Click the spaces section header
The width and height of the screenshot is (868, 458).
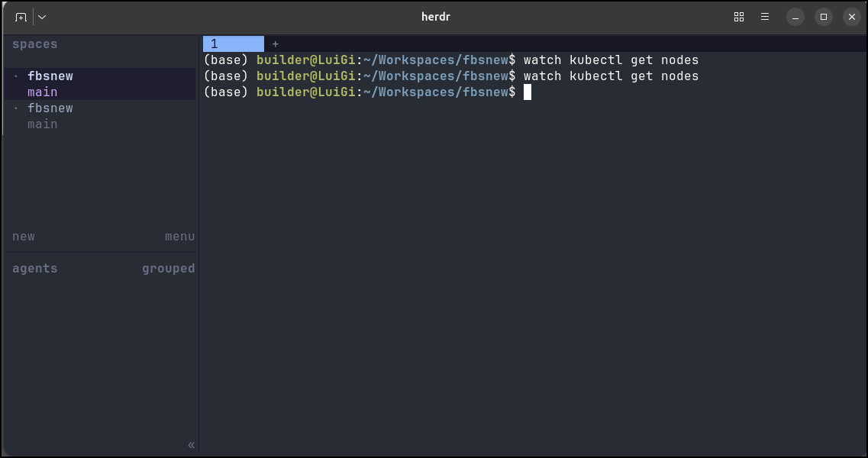tap(35, 44)
